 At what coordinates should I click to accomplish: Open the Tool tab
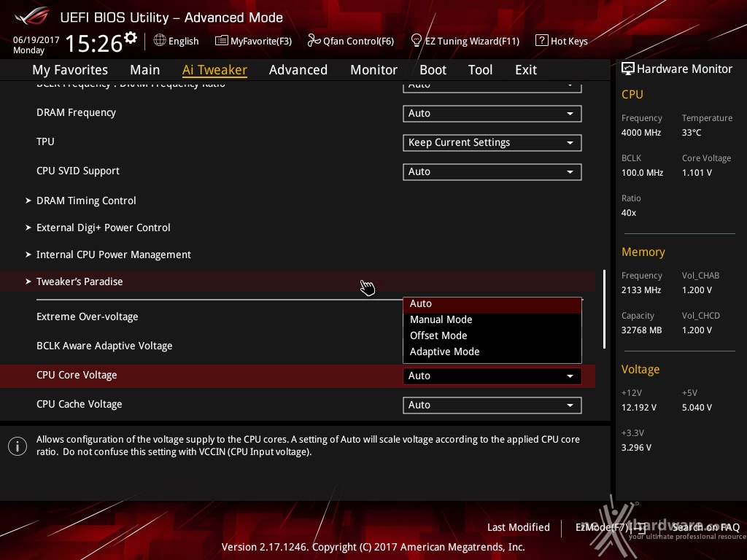480,70
